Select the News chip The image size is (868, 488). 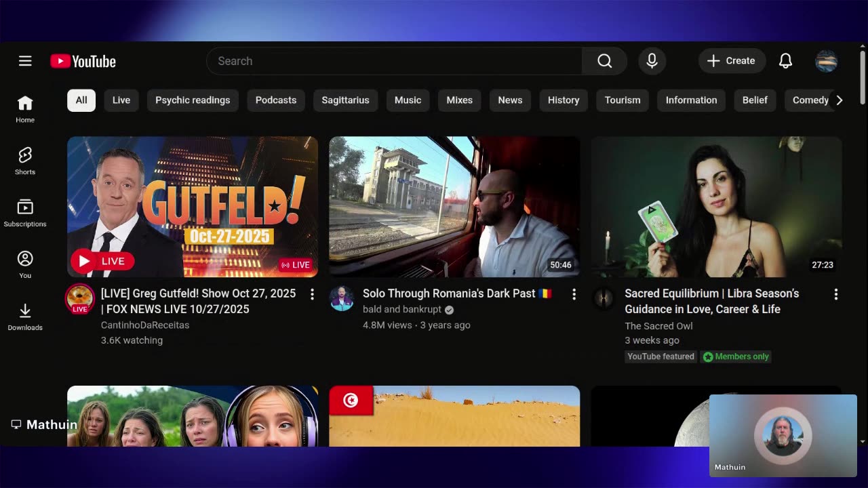(510, 100)
